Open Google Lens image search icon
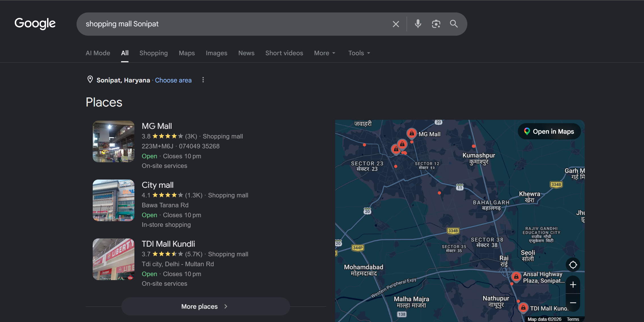644x322 pixels. coord(436,24)
